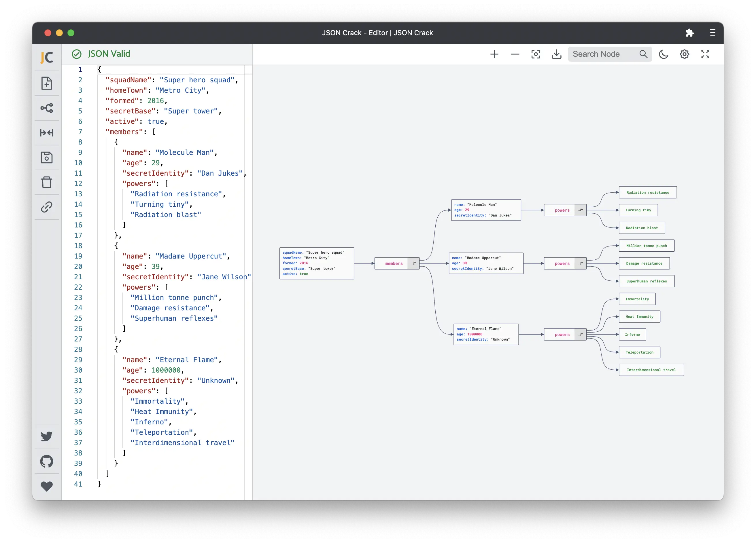756x543 pixels.
Task: Open graph settings via the gear icon
Action: 684,54
